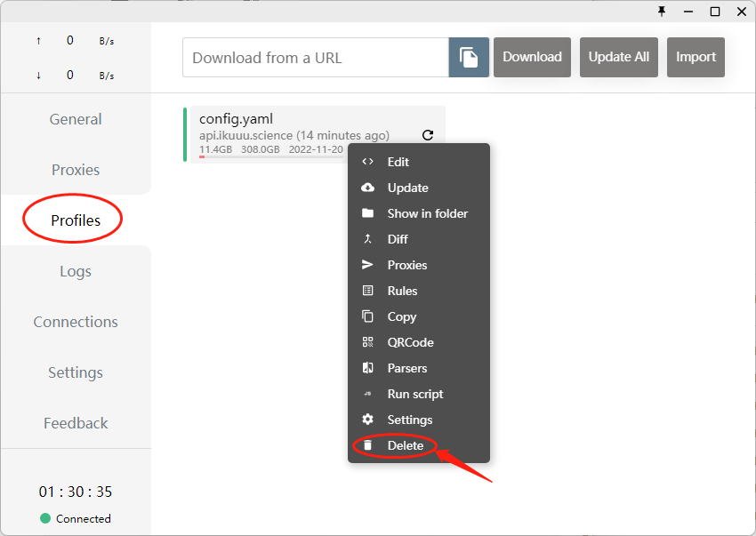The image size is (756, 536).
Task: Select Delete in the context menu
Action: pos(406,445)
